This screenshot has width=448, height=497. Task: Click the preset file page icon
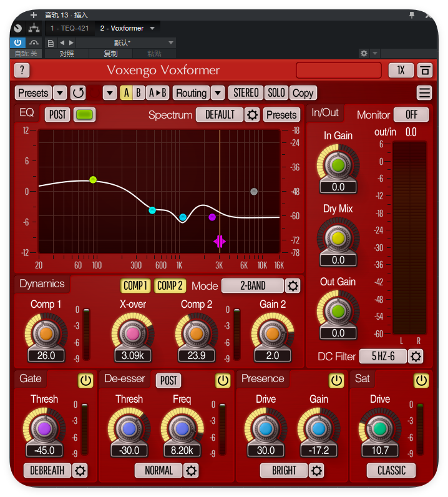(51, 43)
